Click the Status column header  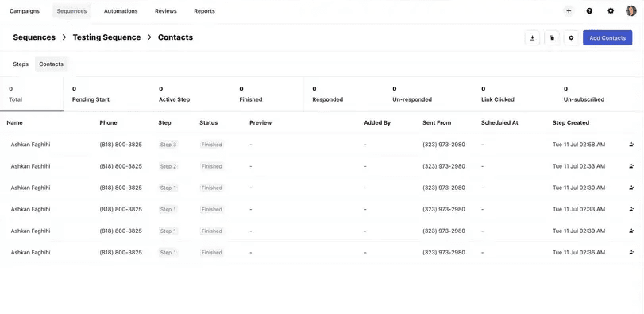tap(209, 123)
